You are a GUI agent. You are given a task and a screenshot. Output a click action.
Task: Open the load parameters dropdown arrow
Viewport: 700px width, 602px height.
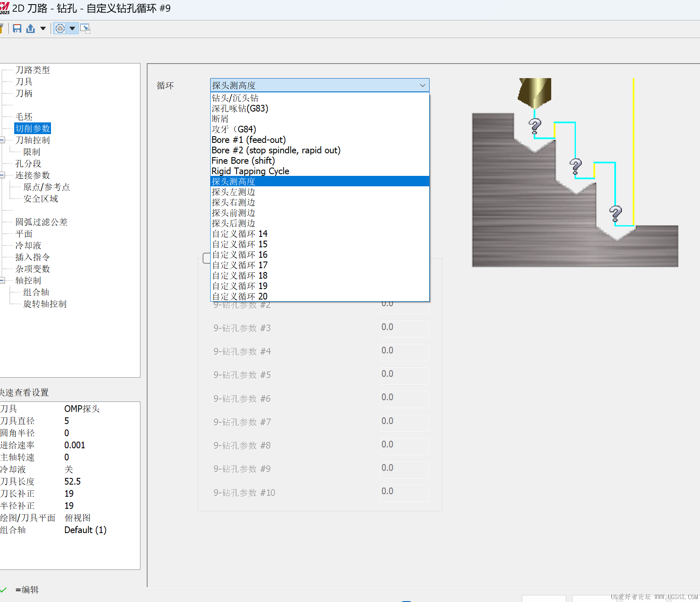click(43, 28)
